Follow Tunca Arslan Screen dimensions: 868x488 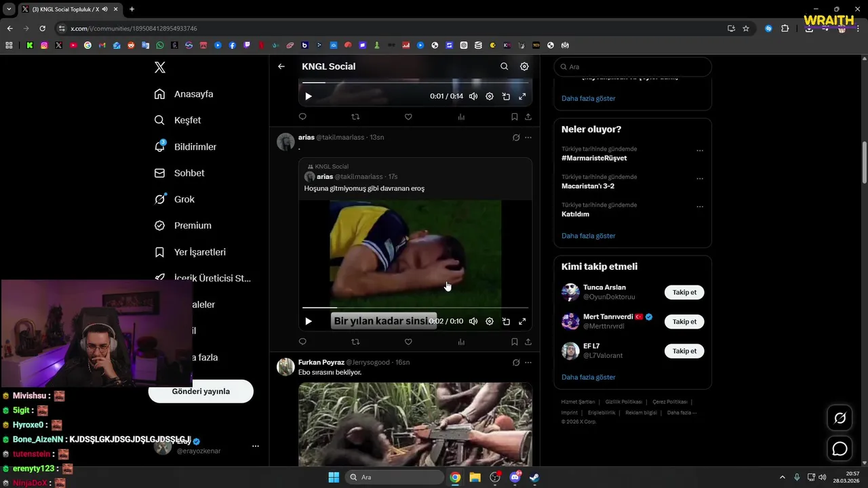point(684,292)
